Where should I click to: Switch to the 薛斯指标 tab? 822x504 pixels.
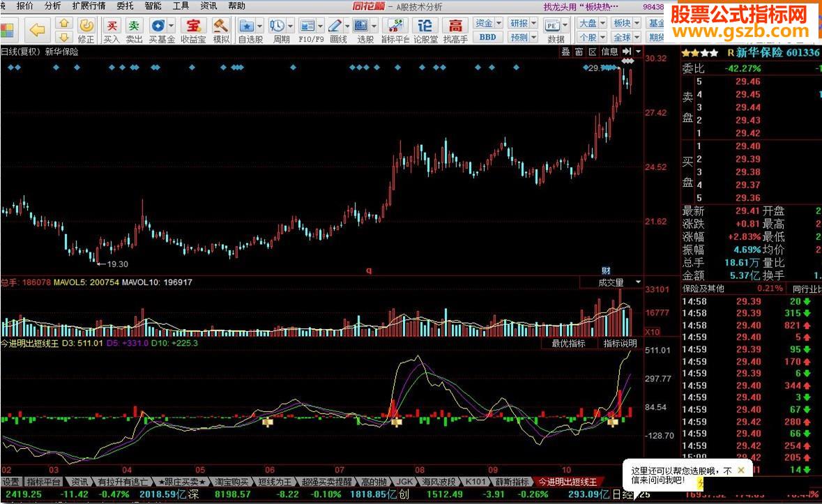511,482
